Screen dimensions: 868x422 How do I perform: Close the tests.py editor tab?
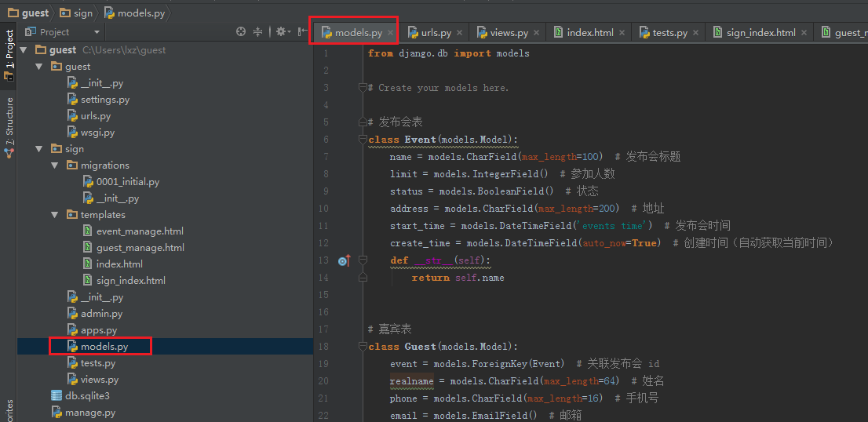696,33
